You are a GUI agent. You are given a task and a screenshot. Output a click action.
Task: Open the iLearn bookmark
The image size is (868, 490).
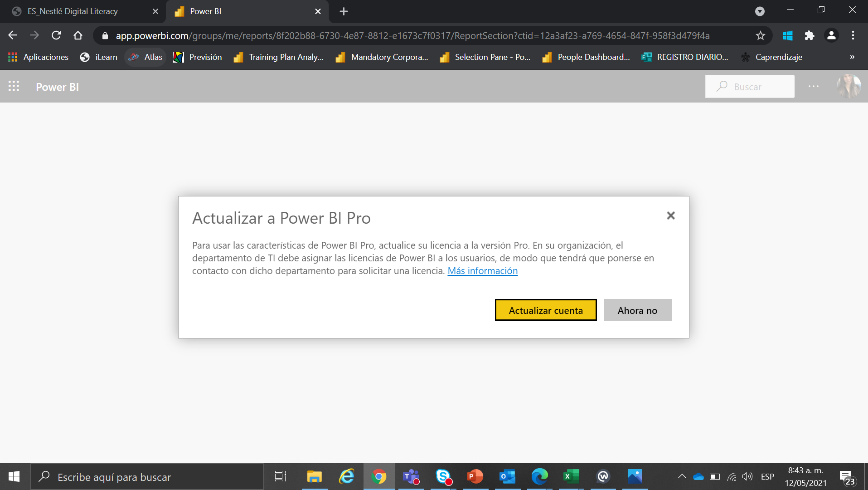pyautogui.click(x=99, y=57)
